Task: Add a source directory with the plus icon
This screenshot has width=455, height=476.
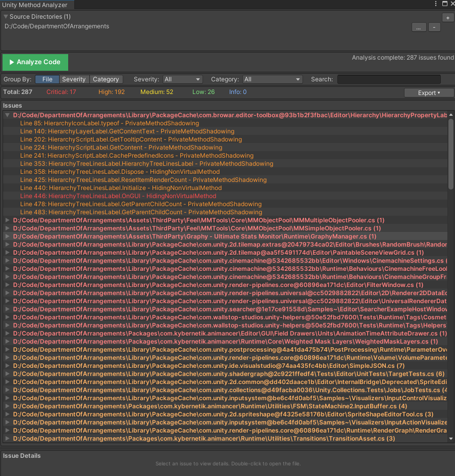Action: (447, 17)
